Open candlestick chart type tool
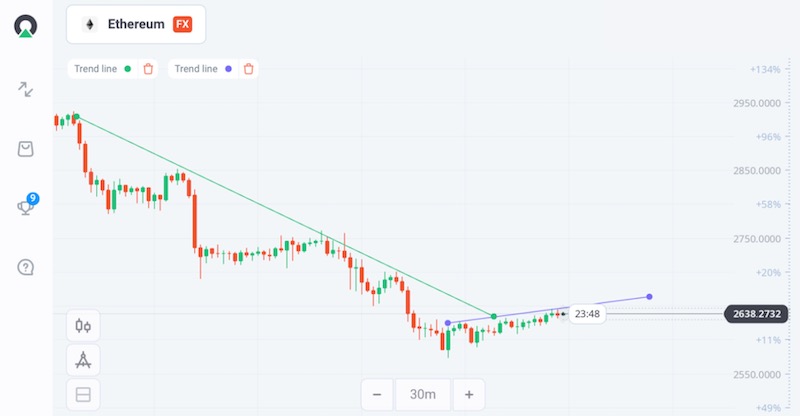 pyautogui.click(x=83, y=326)
